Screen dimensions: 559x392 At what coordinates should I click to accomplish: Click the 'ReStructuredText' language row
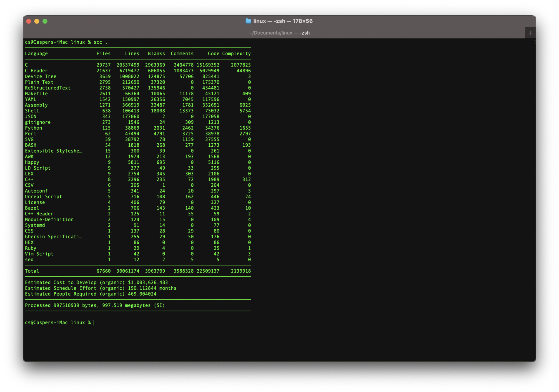click(x=138, y=88)
